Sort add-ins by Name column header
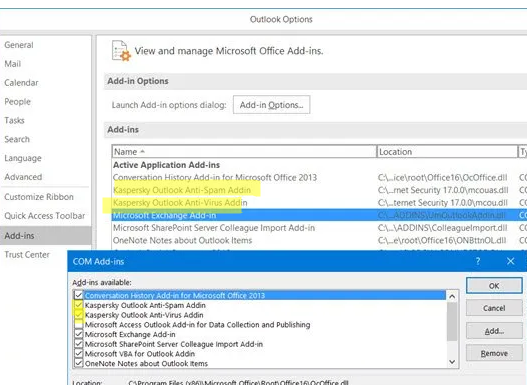The height and width of the screenshot is (385, 527). coord(244,152)
